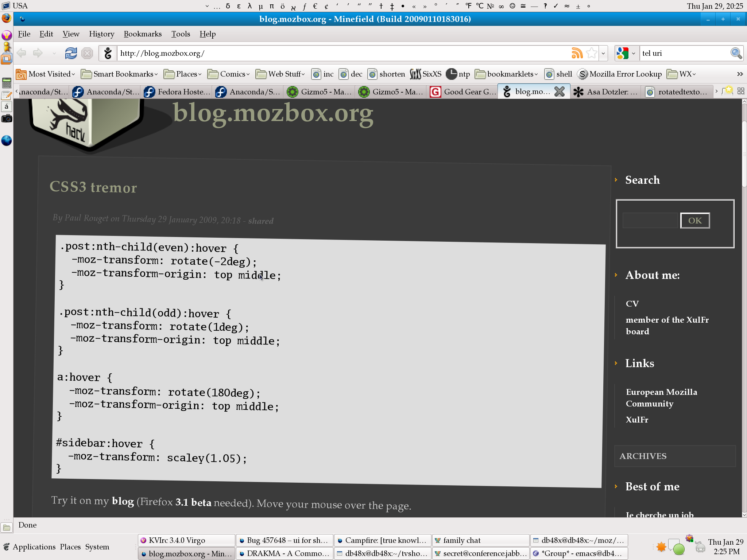Expand the address bar URL dropdown
The image size is (747, 560).
(603, 54)
